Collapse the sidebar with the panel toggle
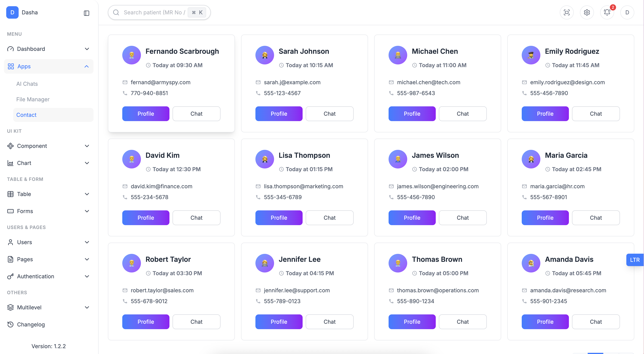The height and width of the screenshot is (354, 644). point(87,13)
